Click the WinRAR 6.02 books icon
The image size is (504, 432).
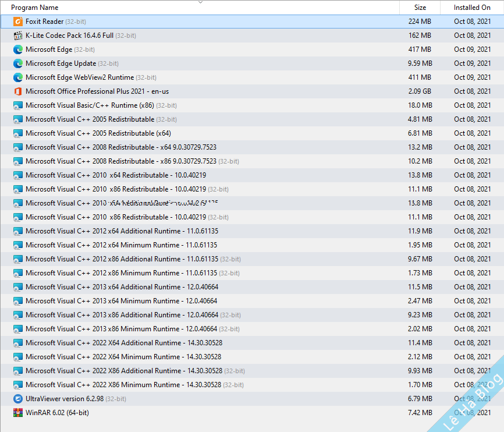pos(18,413)
